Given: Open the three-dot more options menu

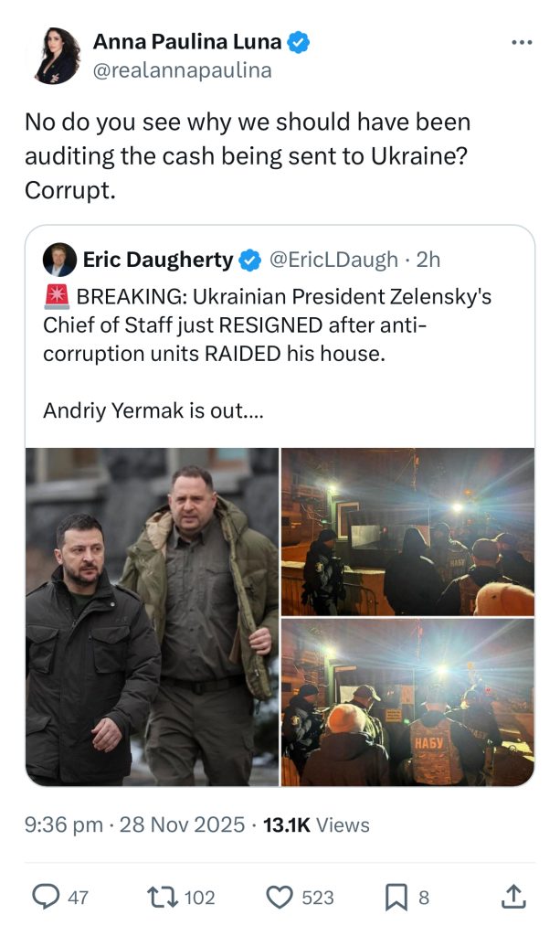Looking at the screenshot, I should [522, 43].
